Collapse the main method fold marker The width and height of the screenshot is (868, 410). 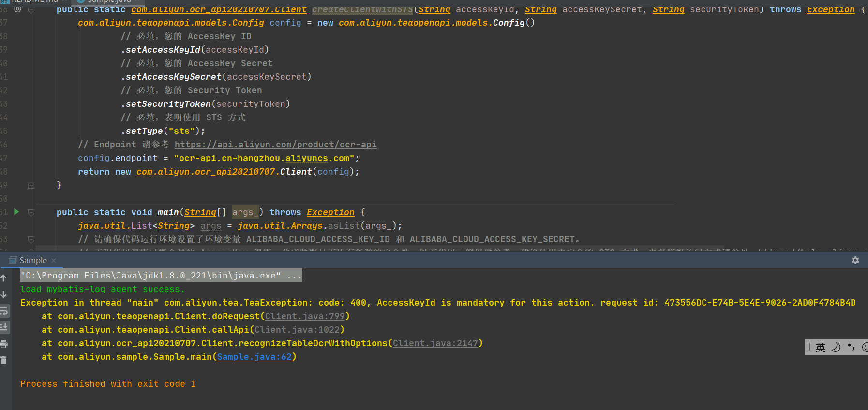coord(31,212)
